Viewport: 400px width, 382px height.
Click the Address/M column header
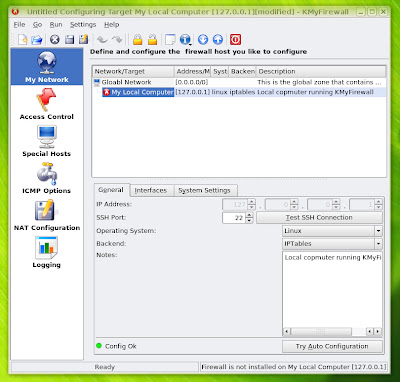coord(192,71)
